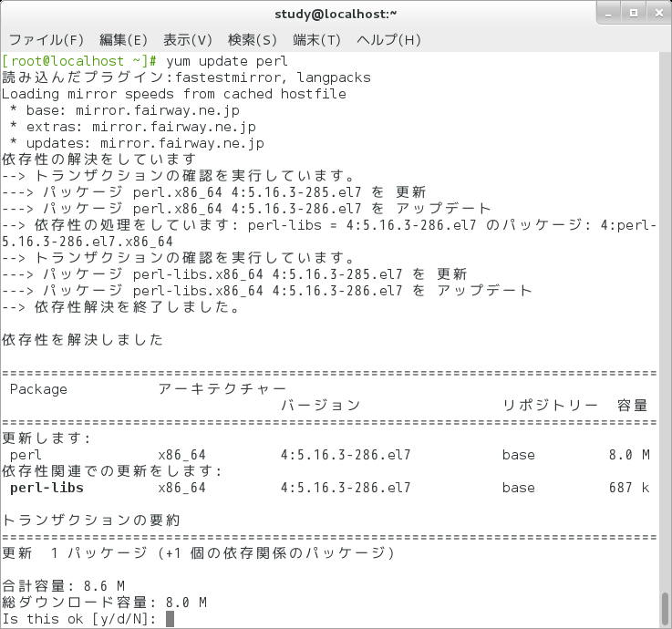Minimize the terminal window

(x=609, y=13)
